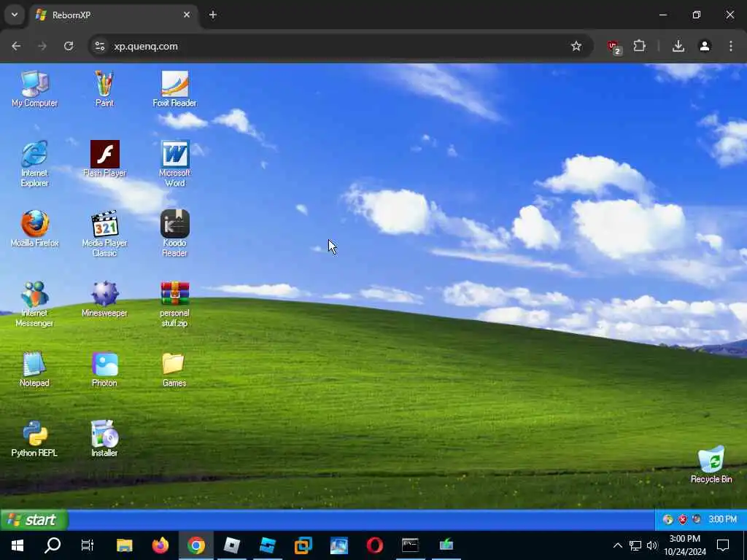Select the Photon desktop icon
Screen dimensions: 747x560
tap(104, 368)
